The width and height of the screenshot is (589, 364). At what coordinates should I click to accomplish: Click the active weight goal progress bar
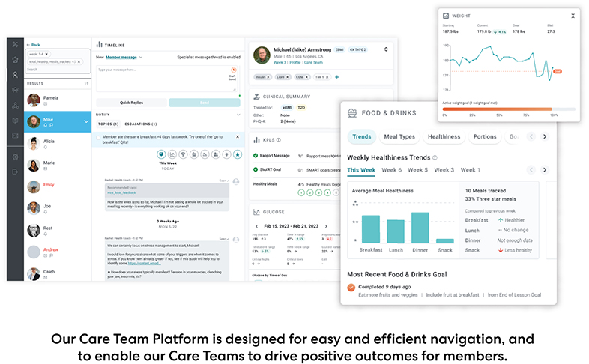[x=498, y=109]
